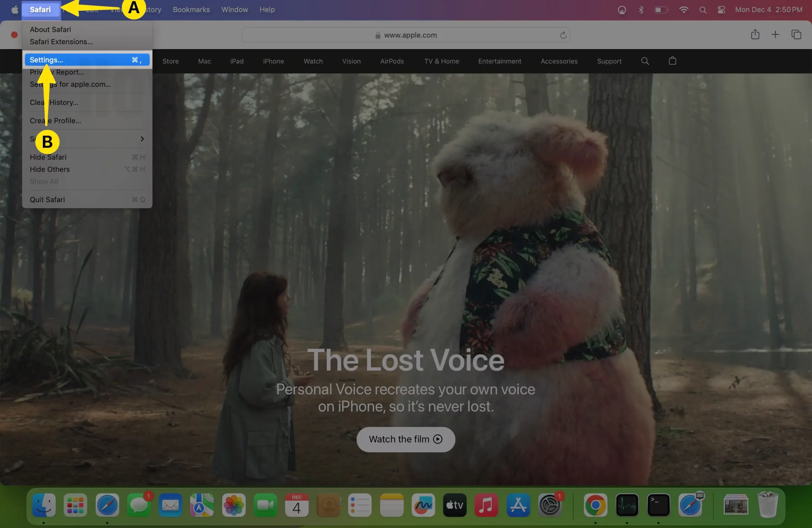Open the Entertainment nav link
Screen dimensions: 812x528
pos(500,61)
